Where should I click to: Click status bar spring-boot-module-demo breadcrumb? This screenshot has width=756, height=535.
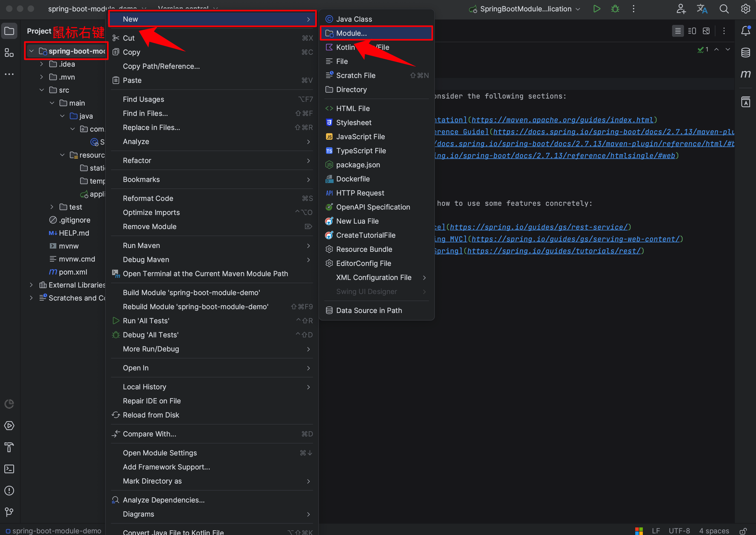click(x=53, y=531)
